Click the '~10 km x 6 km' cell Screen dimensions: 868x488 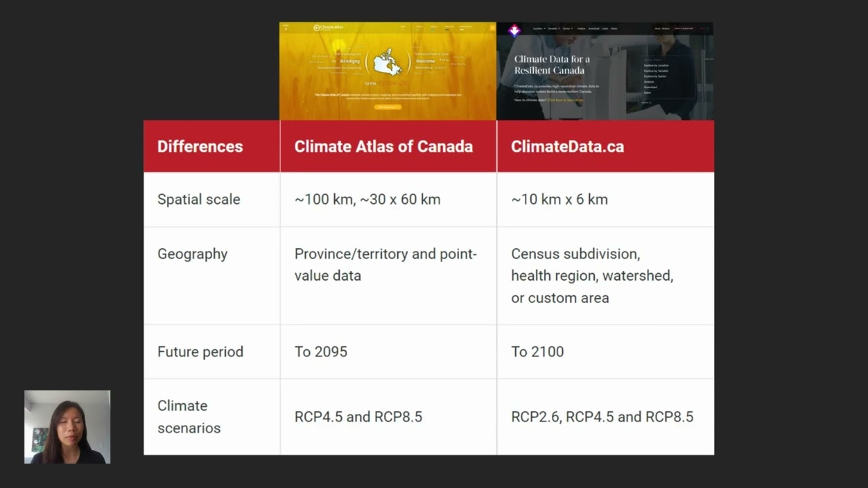click(x=606, y=199)
